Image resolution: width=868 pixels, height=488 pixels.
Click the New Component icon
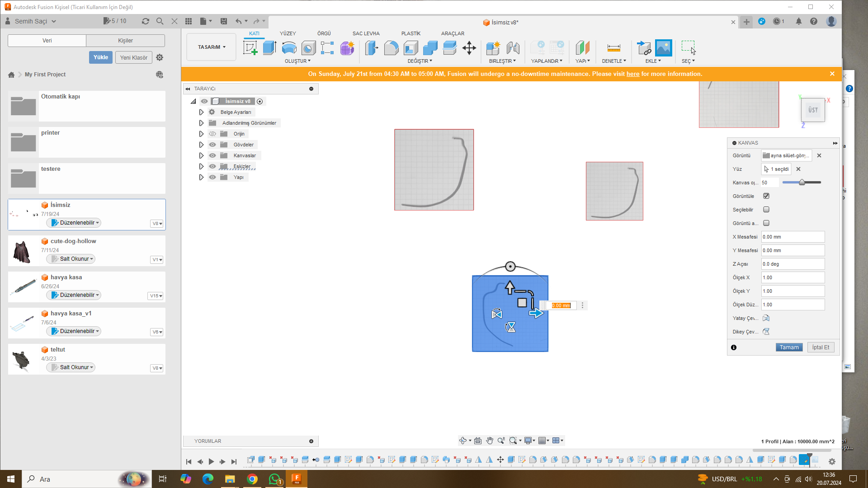coord(493,47)
